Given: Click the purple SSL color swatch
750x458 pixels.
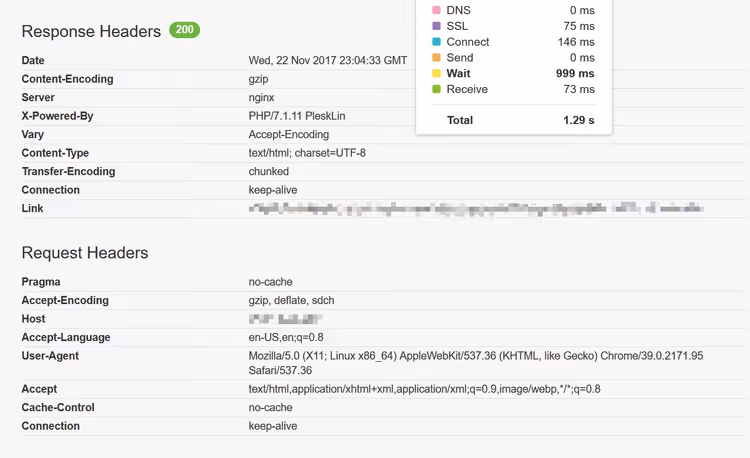Looking at the screenshot, I should 436,26.
